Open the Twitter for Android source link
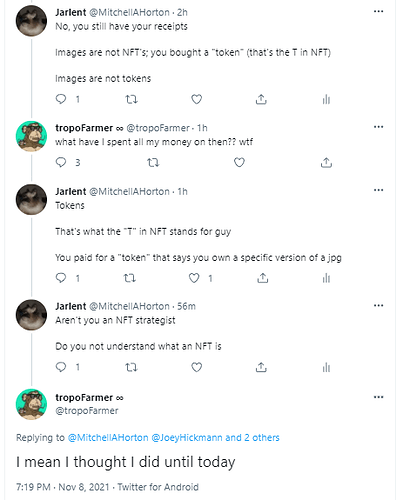 158,487
